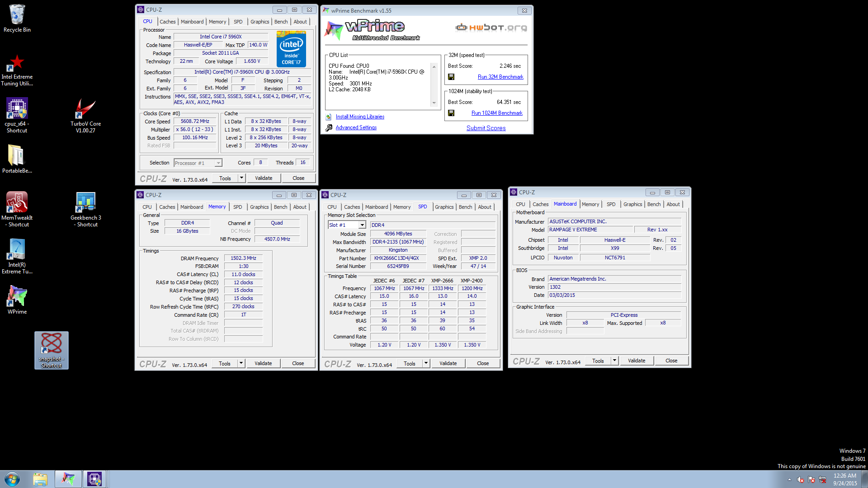Open Mainboard tab in SPD CPU-Z window
868x488 pixels.
coord(377,207)
